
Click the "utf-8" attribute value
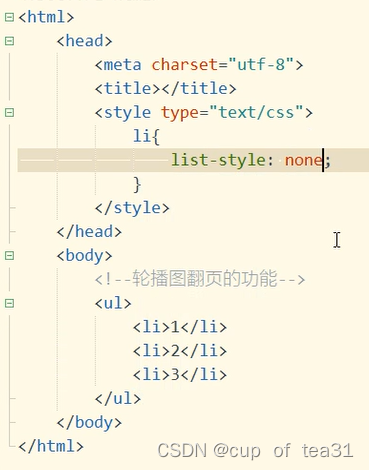tap(261, 65)
